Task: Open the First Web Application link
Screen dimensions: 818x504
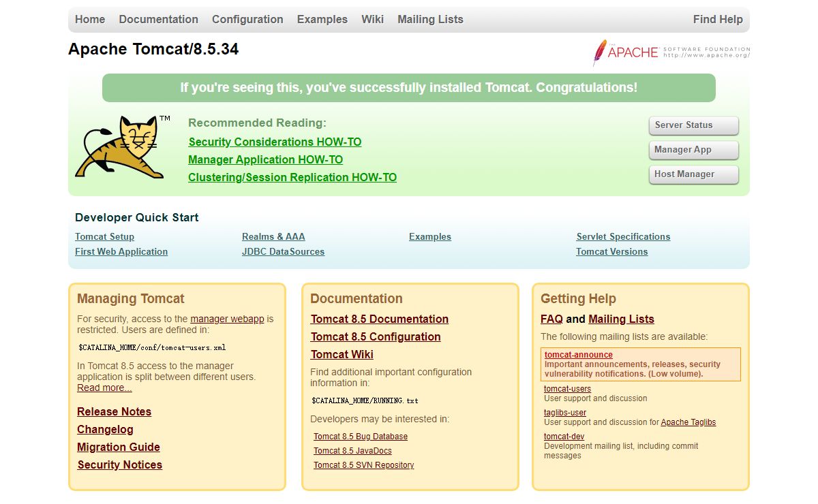Action: [121, 251]
